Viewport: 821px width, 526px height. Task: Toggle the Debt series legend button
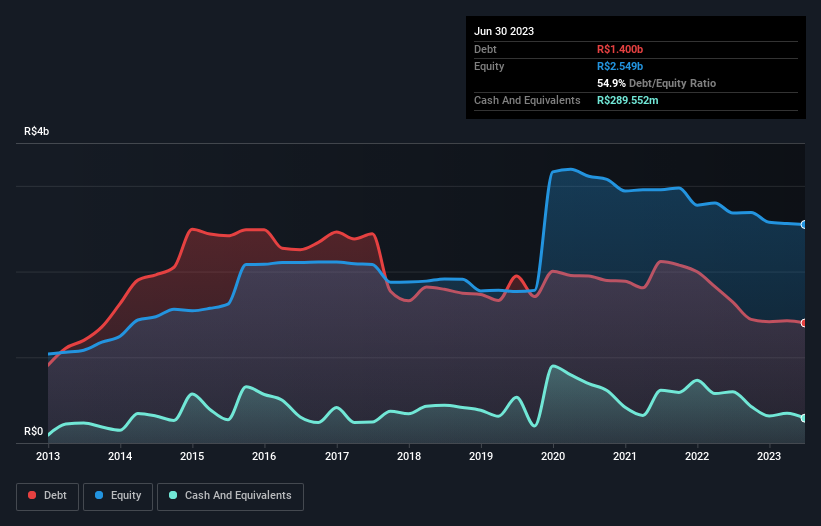(x=47, y=496)
